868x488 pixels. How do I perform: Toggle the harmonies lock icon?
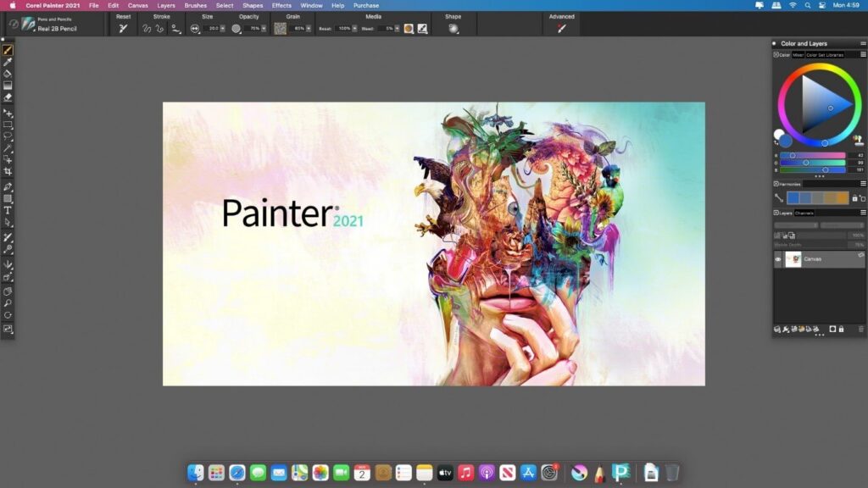(x=854, y=198)
